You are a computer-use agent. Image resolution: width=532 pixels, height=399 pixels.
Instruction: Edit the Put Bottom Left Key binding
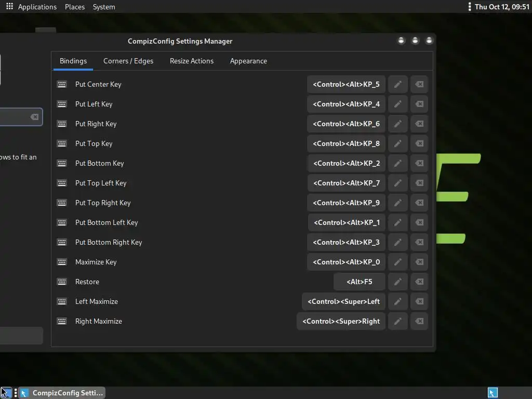coord(397,222)
